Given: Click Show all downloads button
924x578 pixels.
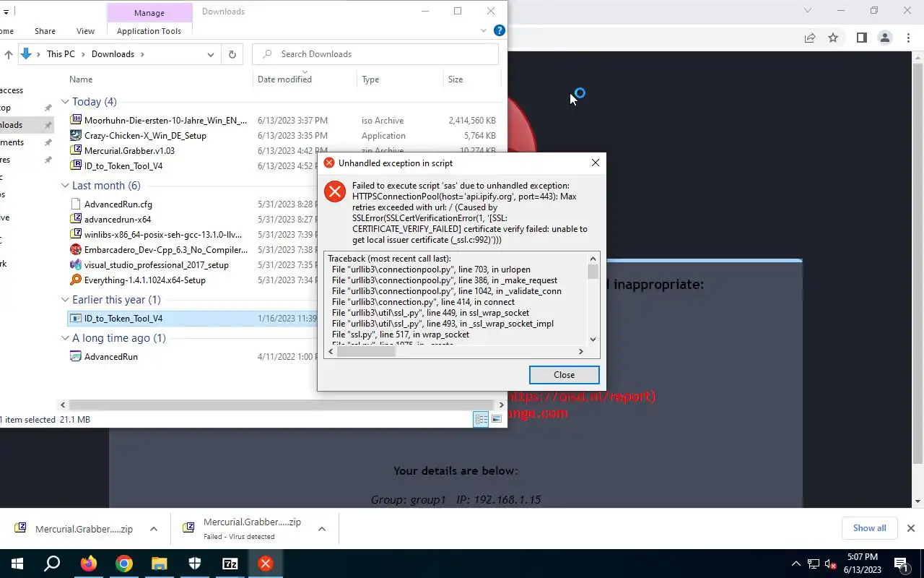Looking at the screenshot, I should tap(869, 528).
